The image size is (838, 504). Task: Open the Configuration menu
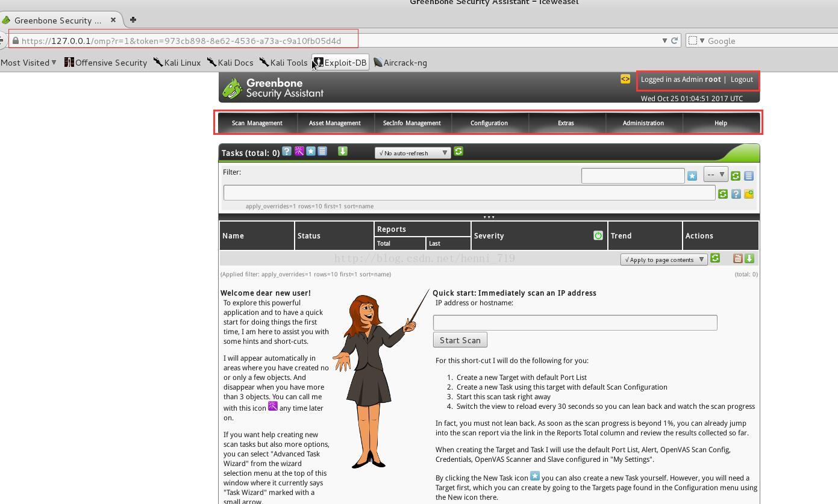click(489, 123)
